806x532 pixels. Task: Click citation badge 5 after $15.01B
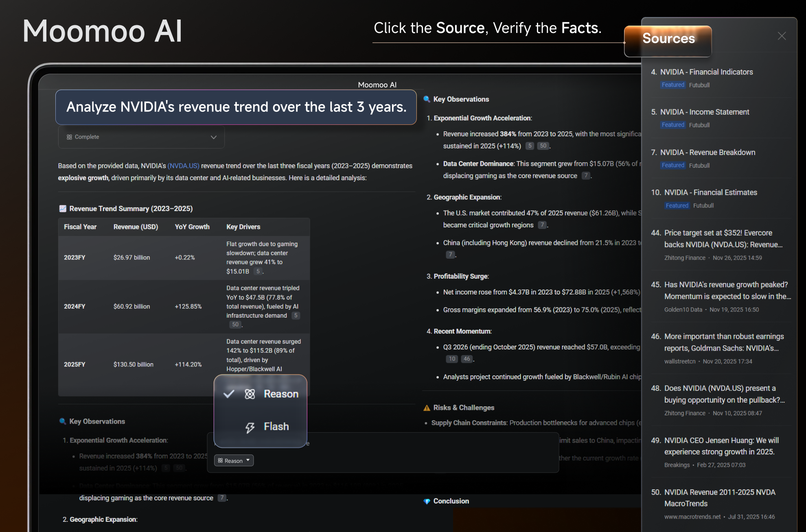(258, 271)
